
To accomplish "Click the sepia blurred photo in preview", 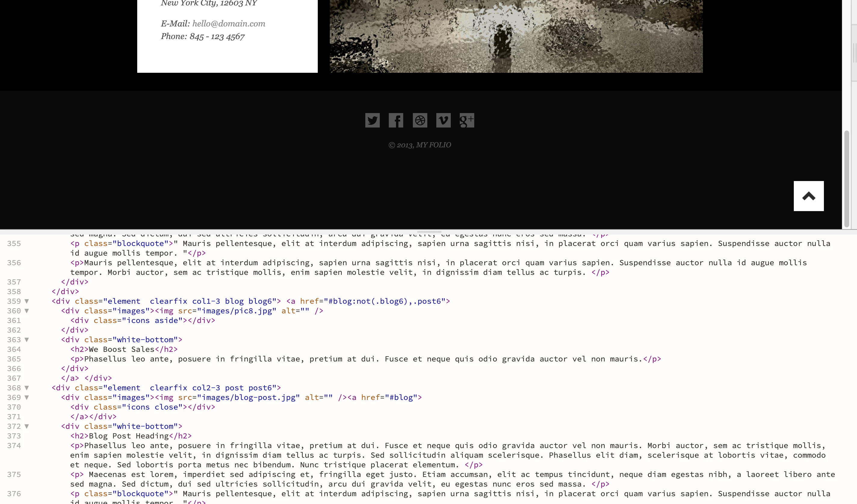I will pos(516,36).
